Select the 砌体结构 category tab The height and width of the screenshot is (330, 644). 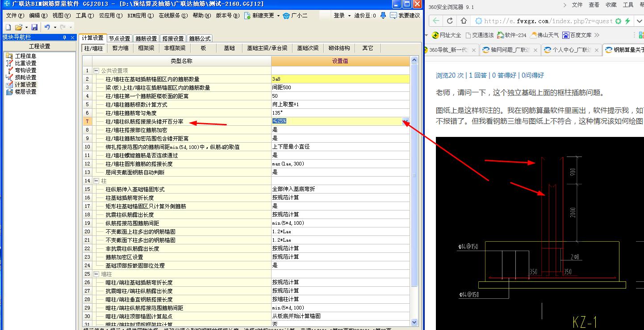[339, 48]
